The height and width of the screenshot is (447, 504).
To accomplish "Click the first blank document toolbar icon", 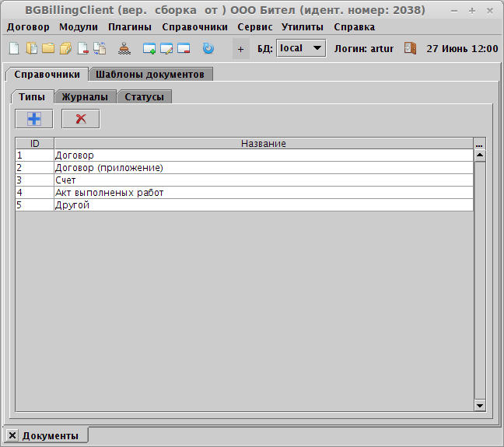I will (13, 48).
